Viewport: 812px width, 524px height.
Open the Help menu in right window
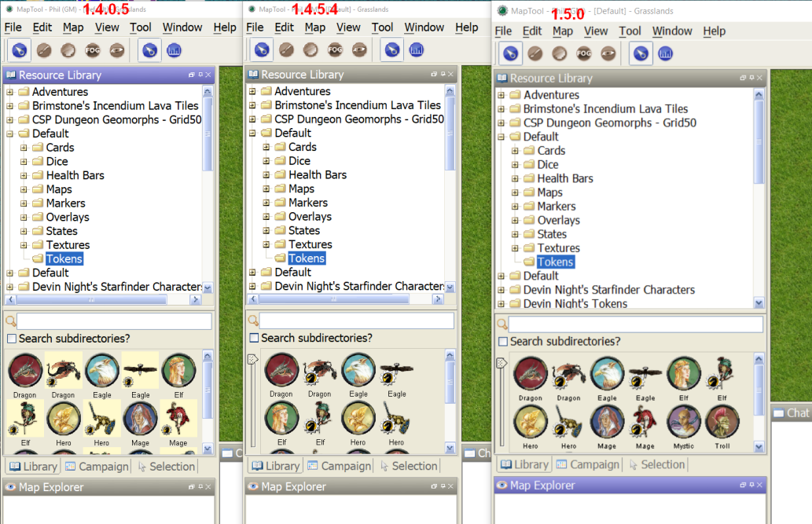(714, 31)
